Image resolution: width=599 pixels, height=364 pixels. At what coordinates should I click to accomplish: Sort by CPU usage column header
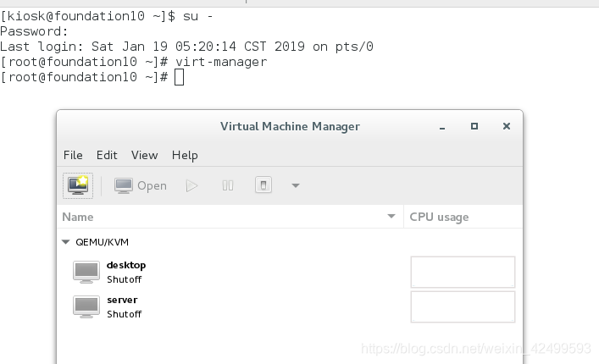[x=463, y=217]
